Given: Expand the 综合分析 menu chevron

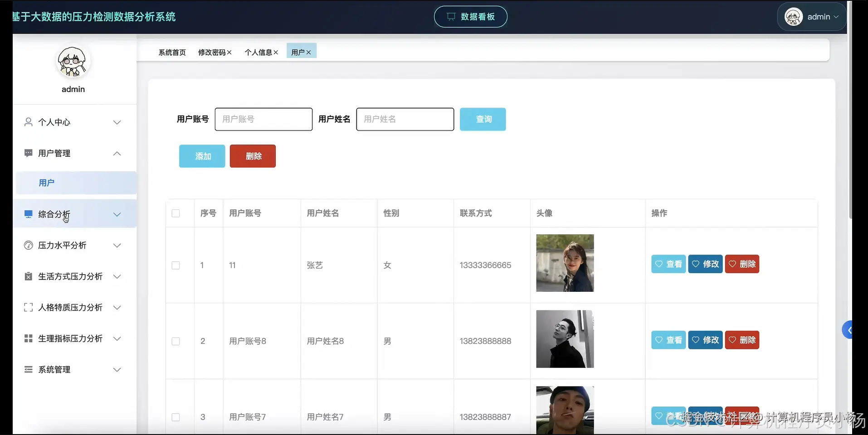Looking at the screenshot, I should click(x=117, y=214).
